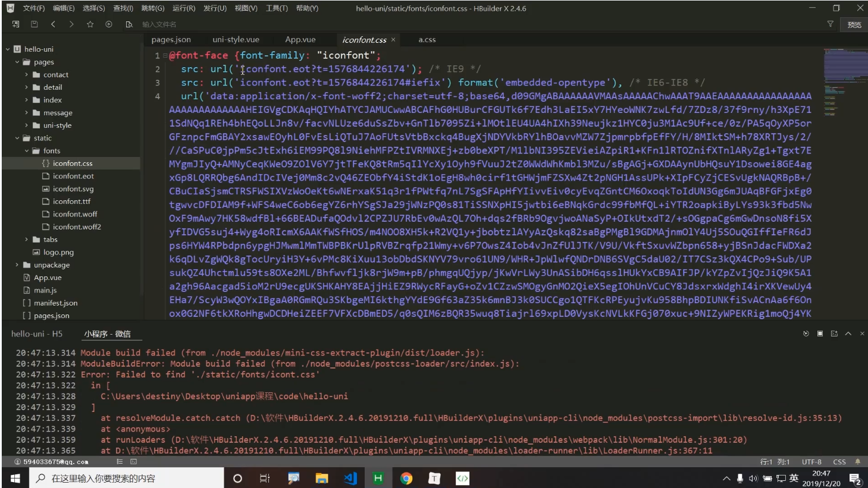Close the iconfont.css tab
This screenshot has width=868, height=488.
pyautogui.click(x=393, y=40)
